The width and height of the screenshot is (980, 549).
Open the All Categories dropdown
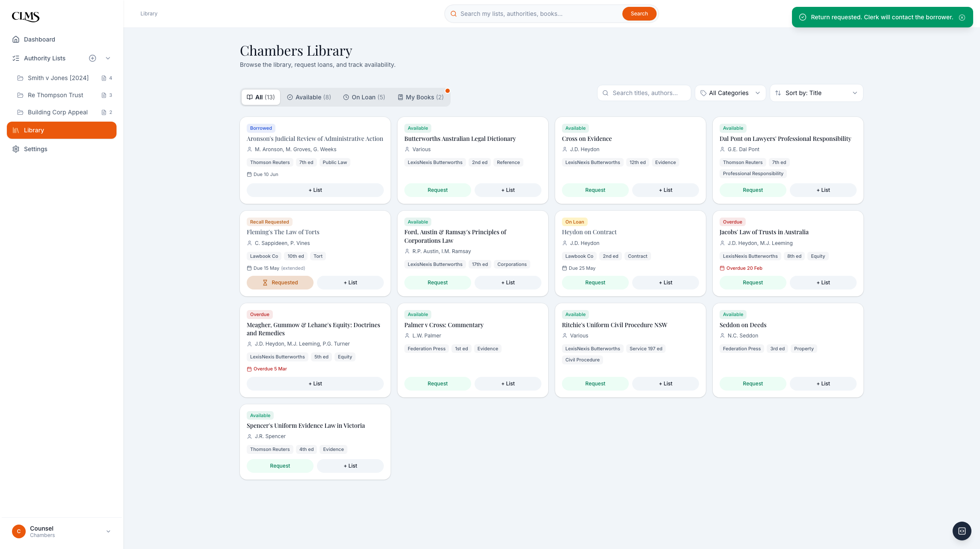(730, 93)
